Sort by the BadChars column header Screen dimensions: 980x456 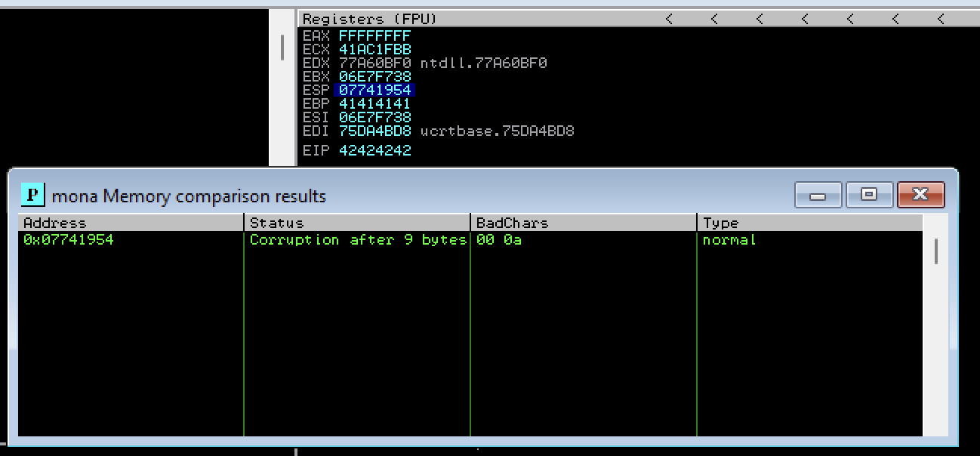pos(584,223)
